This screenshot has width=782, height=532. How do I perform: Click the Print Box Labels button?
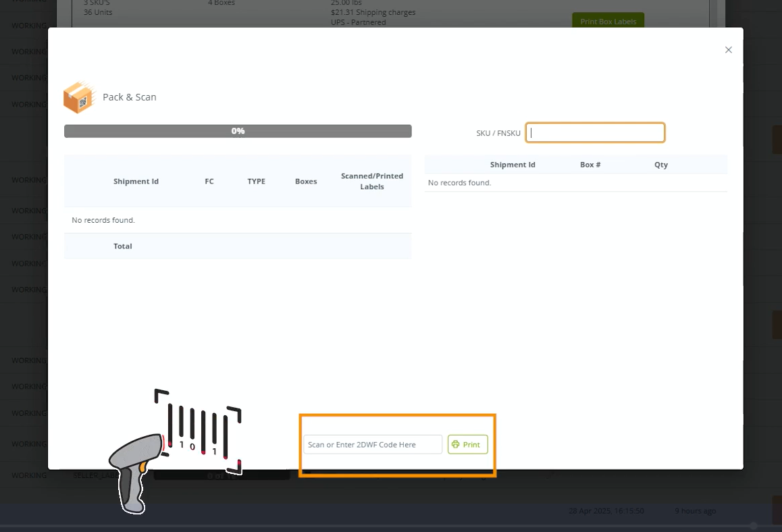pyautogui.click(x=607, y=21)
